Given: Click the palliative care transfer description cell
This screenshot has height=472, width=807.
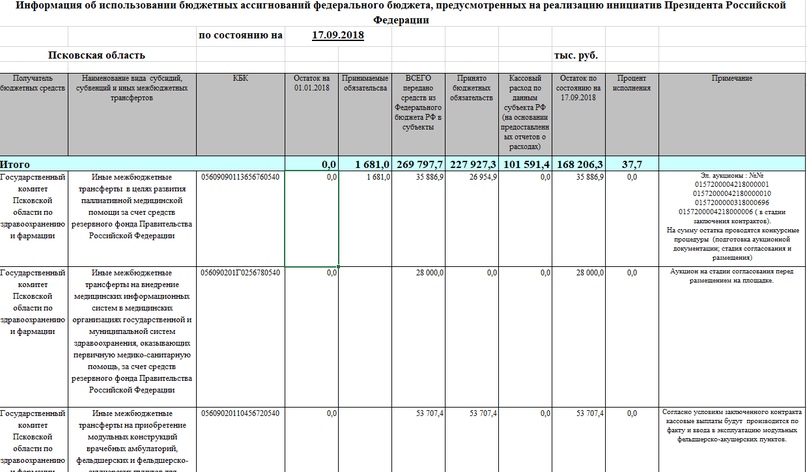Looking at the screenshot, I should [x=132, y=219].
